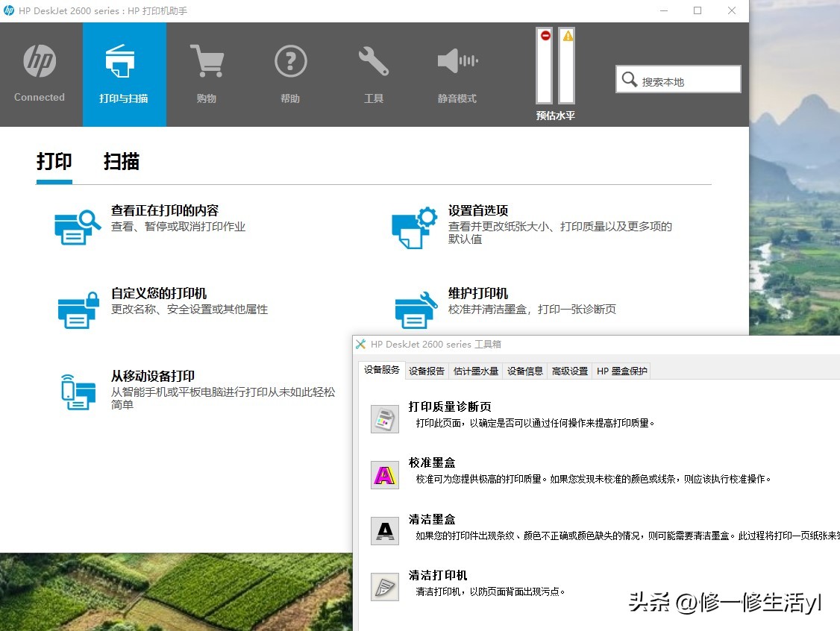Click the 清洁墨盒 cleaning icon

point(384,530)
